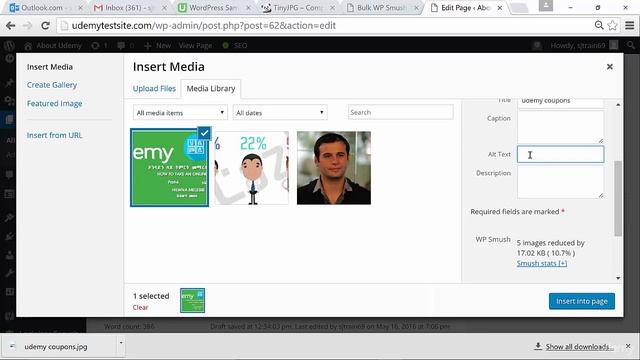
Task: Click Chrome profile user icon
Action: tap(546, 6)
